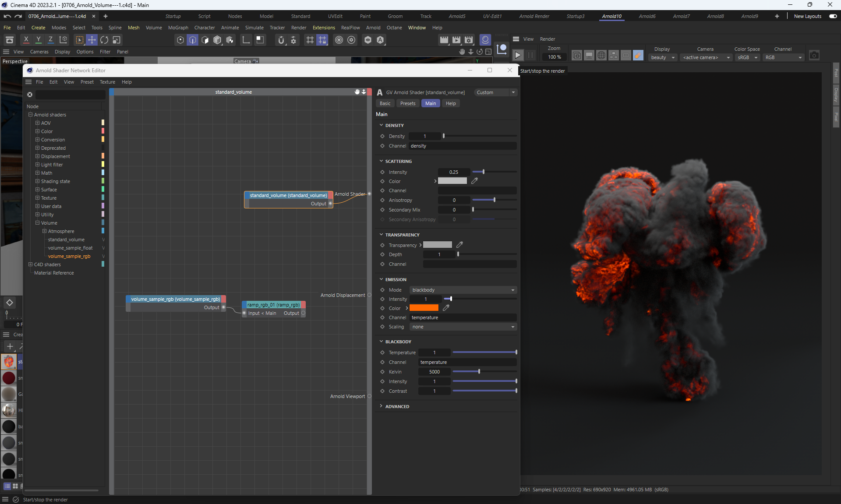
Task: Open the Display beauty dropdown
Action: [663, 57]
